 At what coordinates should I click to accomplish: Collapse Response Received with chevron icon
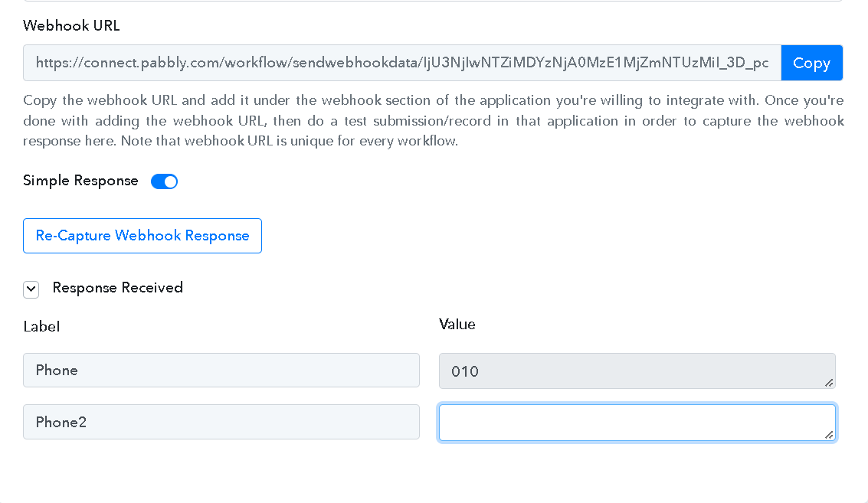pos(31,289)
